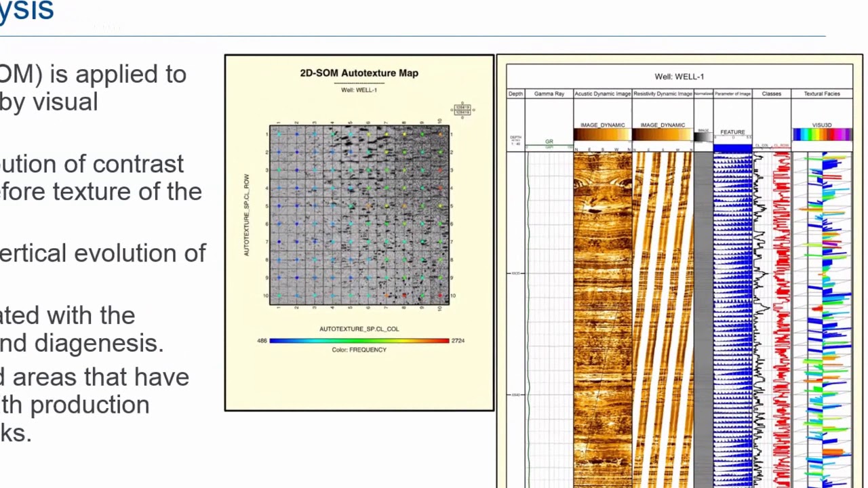Image resolution: width=868 pixels, height=488 pixels.
Task: Click the Resistivity Dynamic Image column header
Action: tap(663, 94)
